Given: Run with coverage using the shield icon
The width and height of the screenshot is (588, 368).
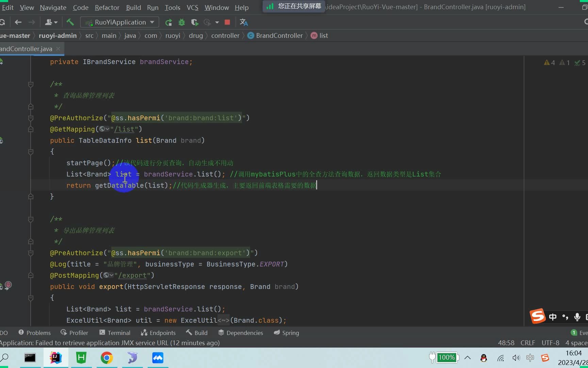Looking at the screenshot, I should pos(195,22).
